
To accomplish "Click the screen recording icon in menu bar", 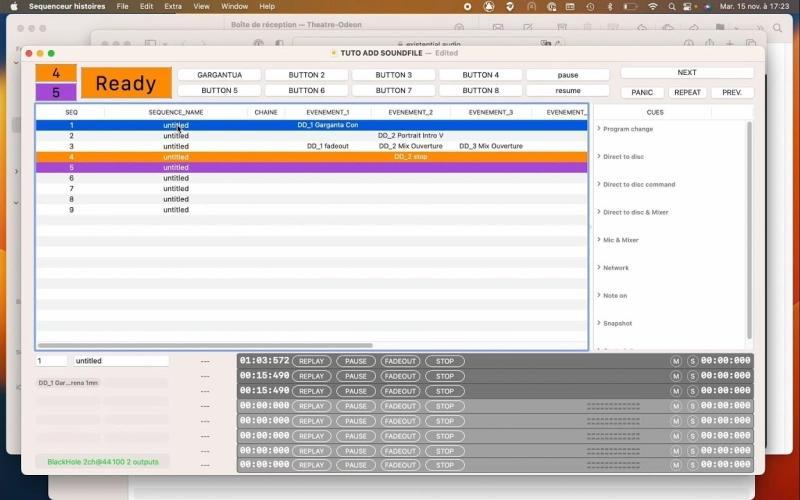I will [x=467, y=7].
